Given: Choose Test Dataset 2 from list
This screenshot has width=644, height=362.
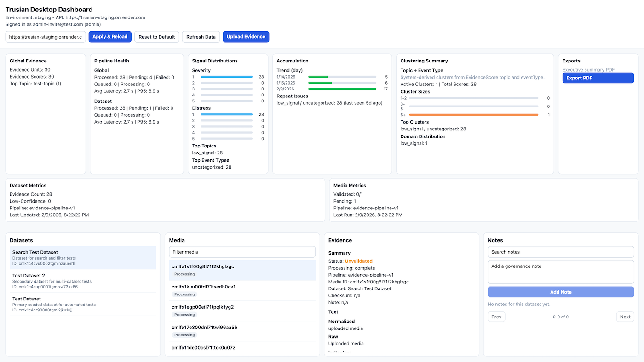Looking at the screenshot, I should 83,281.
